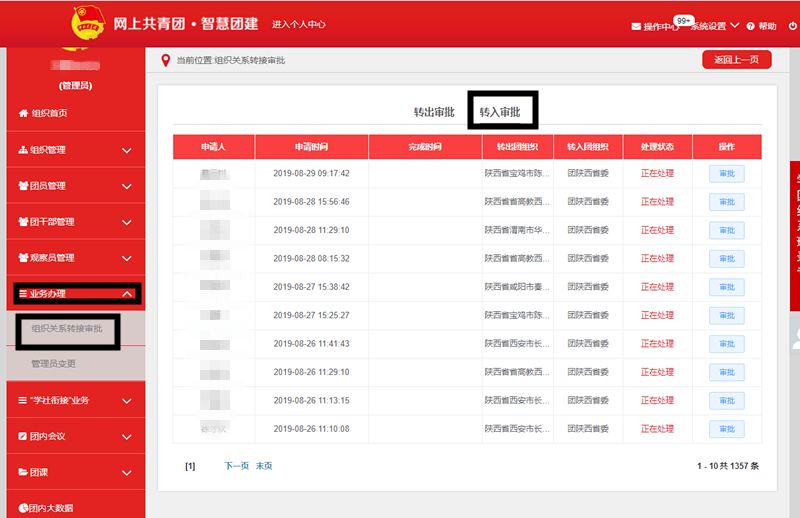Expand the "学社衔接"业务 chevron
The height and width of the screenshot is (518, 800).
127,401
